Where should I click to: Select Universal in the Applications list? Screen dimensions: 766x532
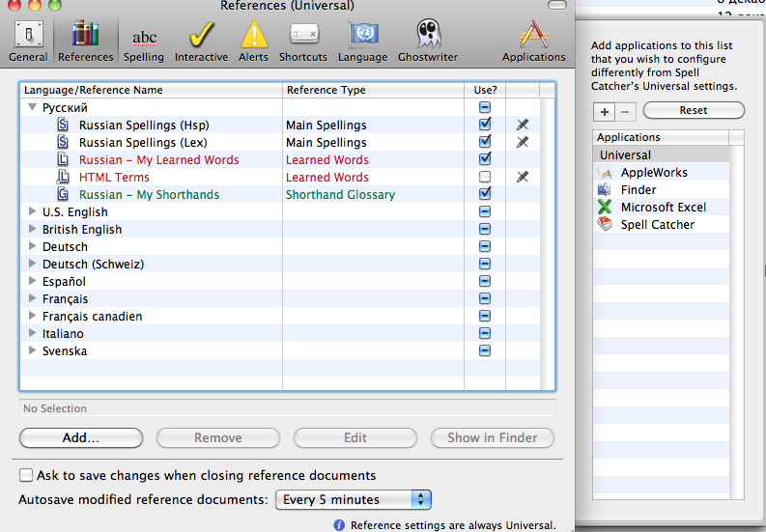pyautogui.click(x=625, y=155)
